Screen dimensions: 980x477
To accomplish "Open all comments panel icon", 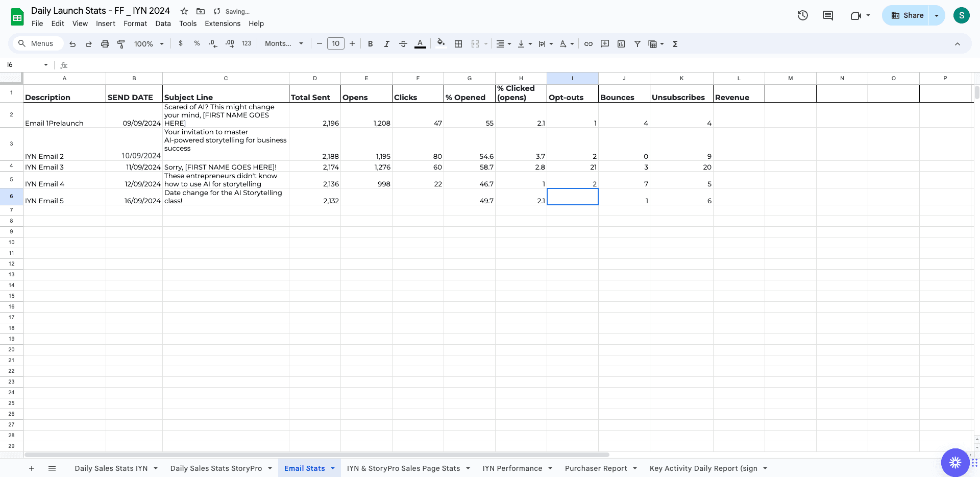I will coord(828,15).
